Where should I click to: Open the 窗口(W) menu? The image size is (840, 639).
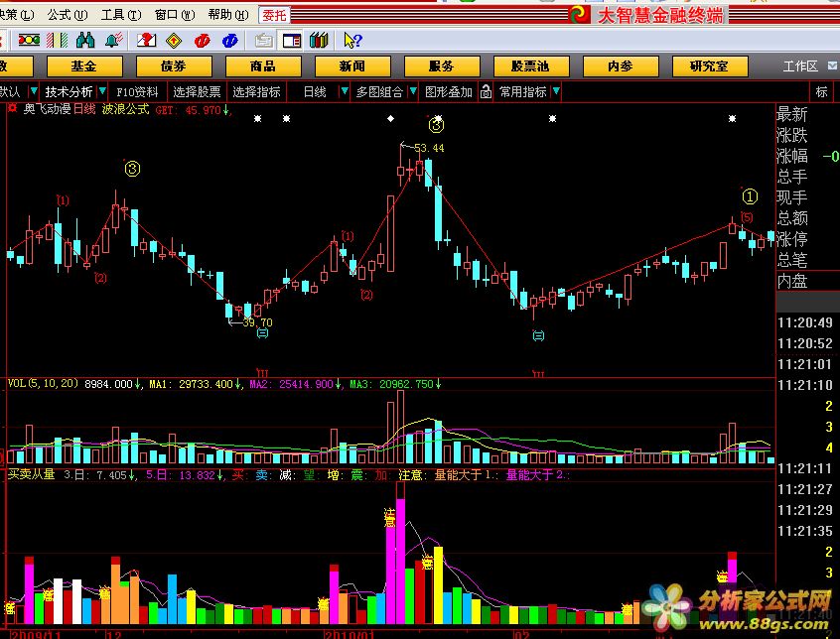point(175,15)
